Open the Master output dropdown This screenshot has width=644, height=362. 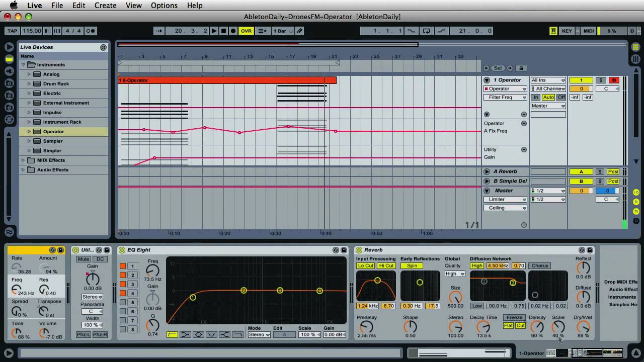548,106
